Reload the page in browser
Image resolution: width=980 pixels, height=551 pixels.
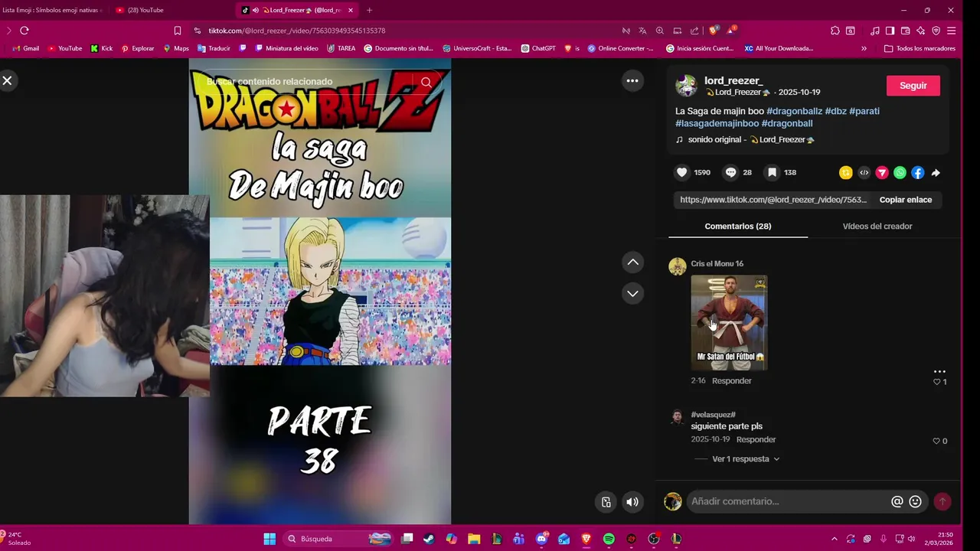pyautogui.click(x=24, y=31)
